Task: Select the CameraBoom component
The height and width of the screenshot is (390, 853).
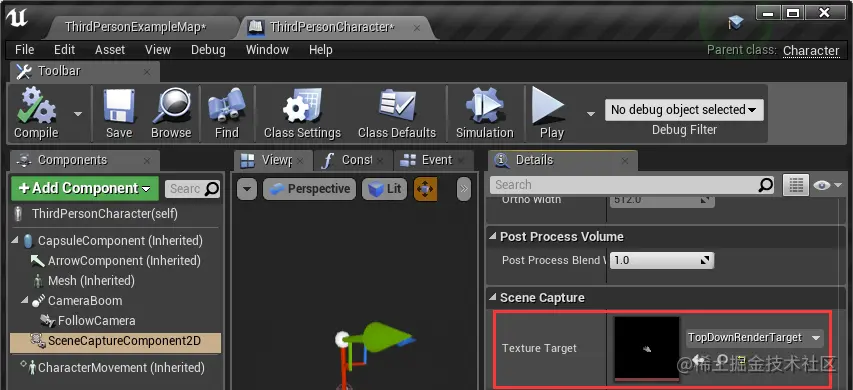Action: point(85,301)
